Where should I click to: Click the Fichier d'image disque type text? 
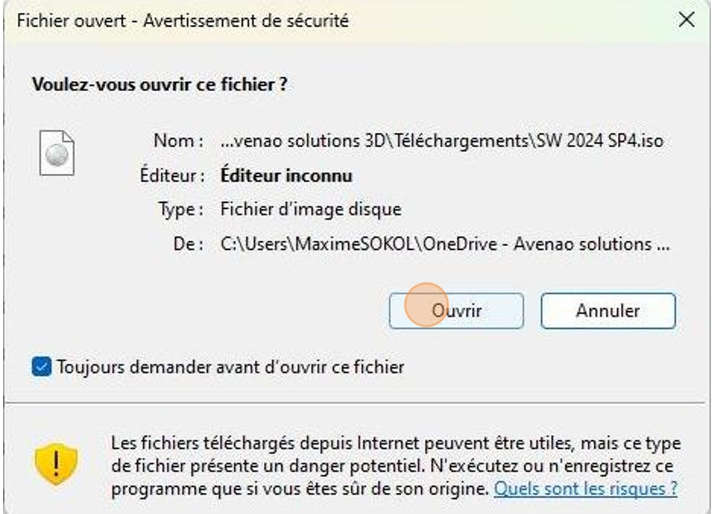[311, 209]
